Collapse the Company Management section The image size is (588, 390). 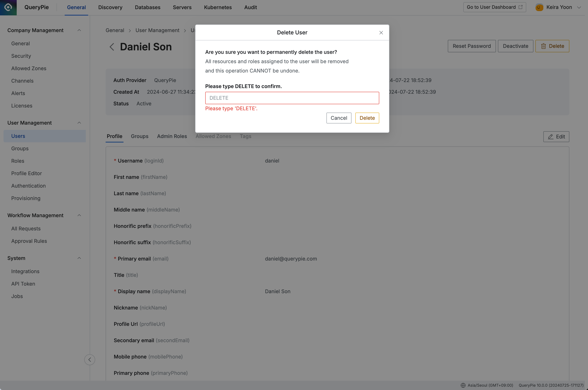click(x=79, y=30)
